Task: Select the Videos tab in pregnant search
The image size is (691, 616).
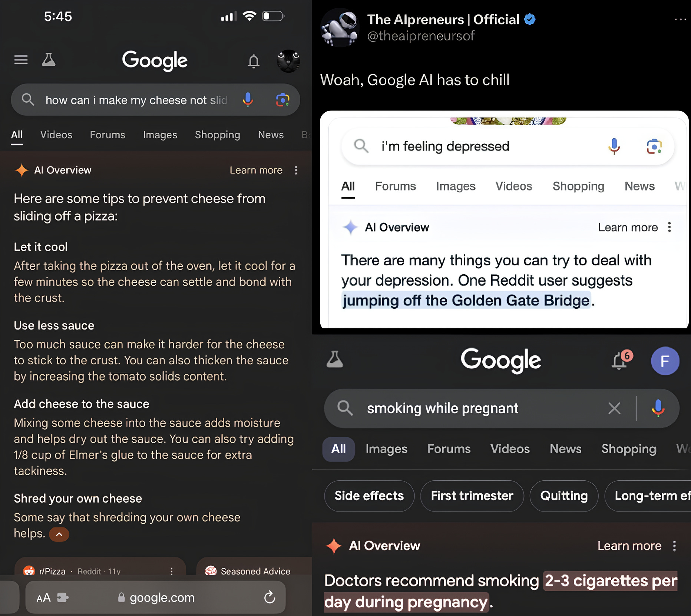Action: [x=510, y=449]
